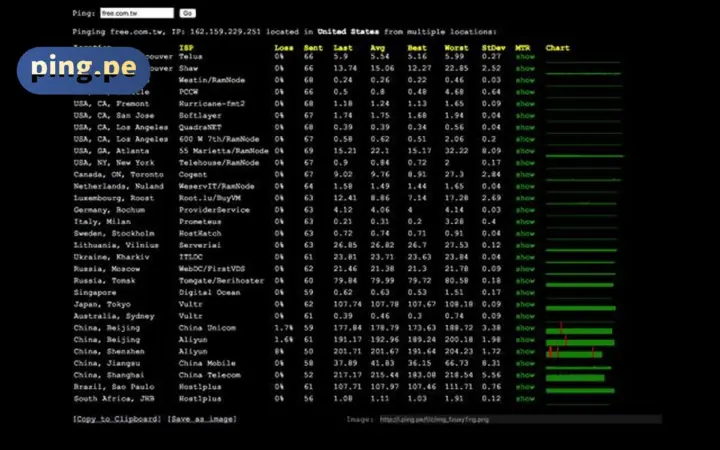Click the Avg column header
This screenshot has width=720, height=450.
tap(378, 48)
